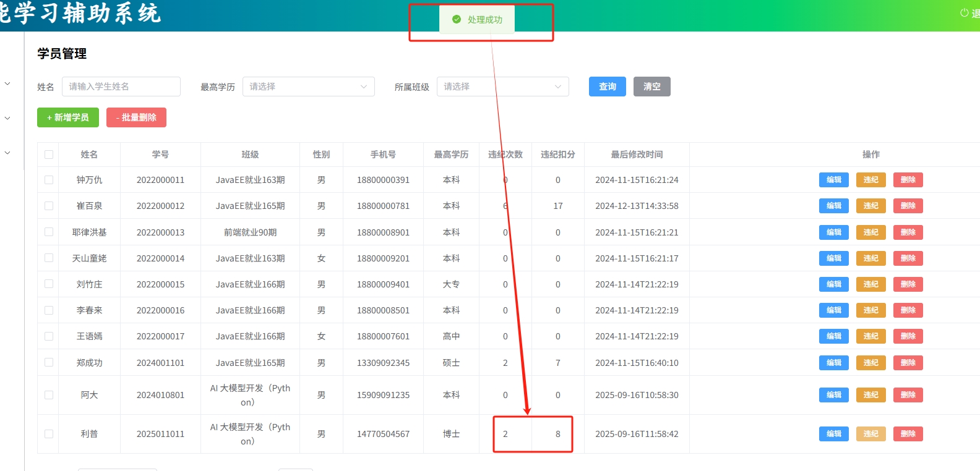980x471 pixels.
Task: Click student number 2022000012
Action: point(160,206)
